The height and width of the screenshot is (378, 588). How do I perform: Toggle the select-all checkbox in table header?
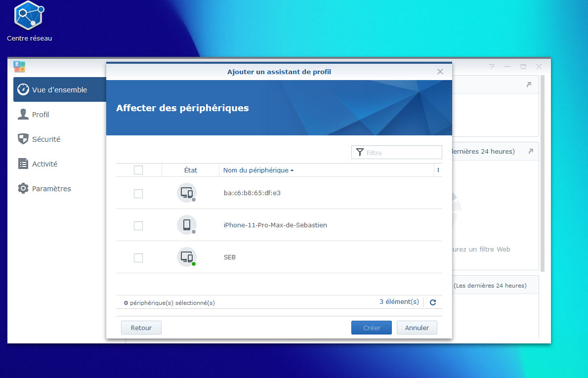(138, 170)
